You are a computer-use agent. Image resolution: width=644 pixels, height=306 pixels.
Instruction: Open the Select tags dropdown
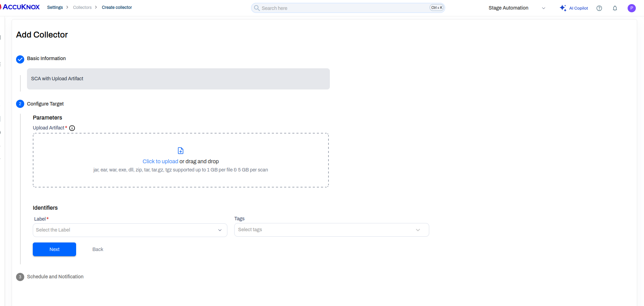(x=332, y=230)
